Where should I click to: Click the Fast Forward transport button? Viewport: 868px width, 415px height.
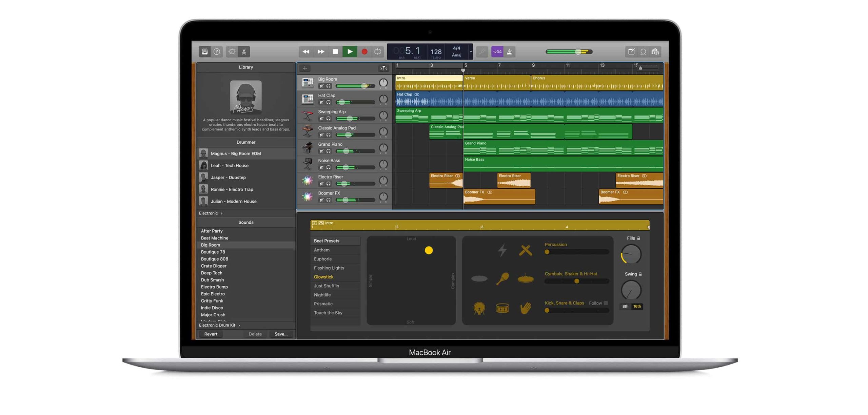point(321,51)
